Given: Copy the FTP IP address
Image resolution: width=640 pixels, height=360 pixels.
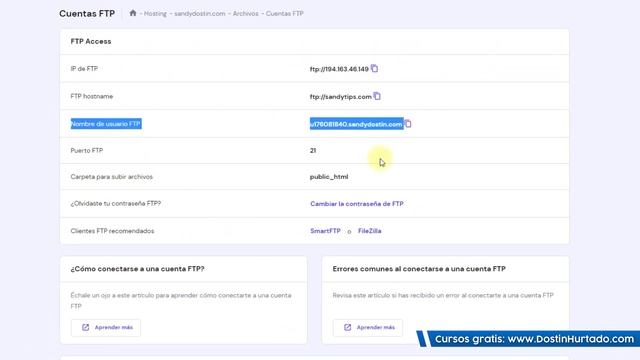Looking at the screenshot, I should 374,69.
